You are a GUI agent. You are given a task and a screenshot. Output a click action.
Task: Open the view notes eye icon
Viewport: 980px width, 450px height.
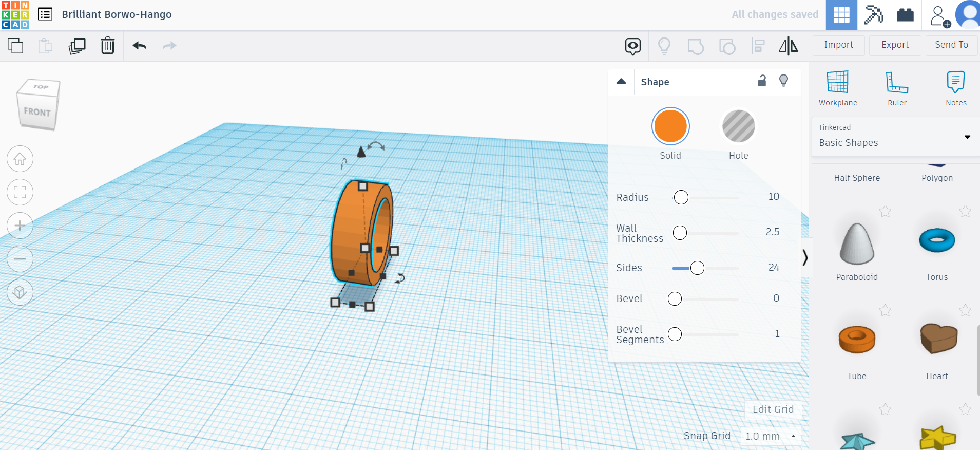tap(633, 46)
